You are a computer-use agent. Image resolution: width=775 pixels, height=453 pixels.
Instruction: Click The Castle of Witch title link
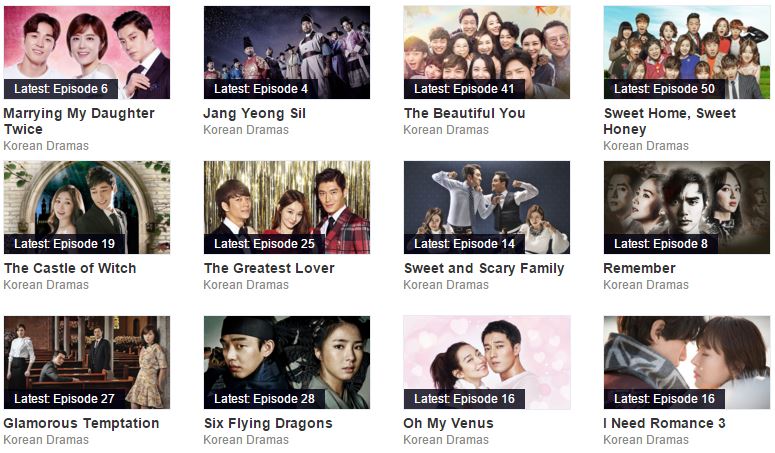click(x=70, y=268)
